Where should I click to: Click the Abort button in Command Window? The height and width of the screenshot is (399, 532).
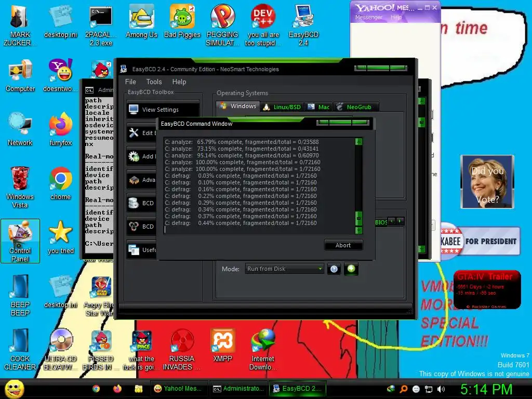pyautogui.click(x=343, y=245)
